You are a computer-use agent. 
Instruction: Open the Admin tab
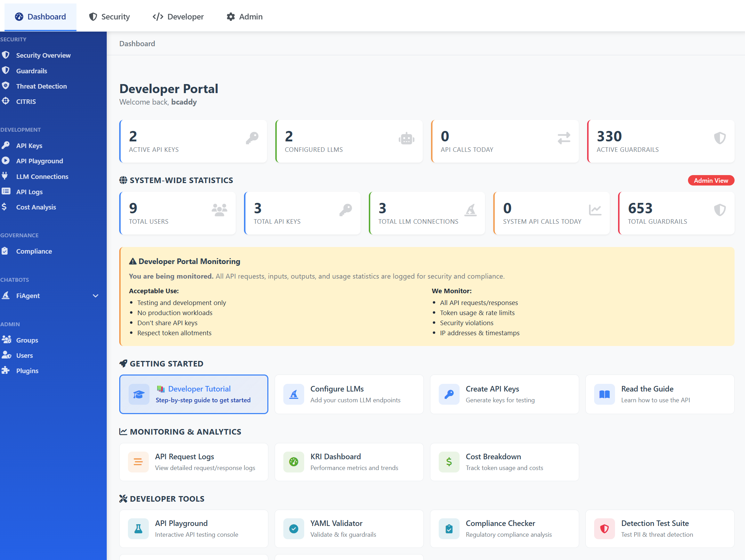244,16
